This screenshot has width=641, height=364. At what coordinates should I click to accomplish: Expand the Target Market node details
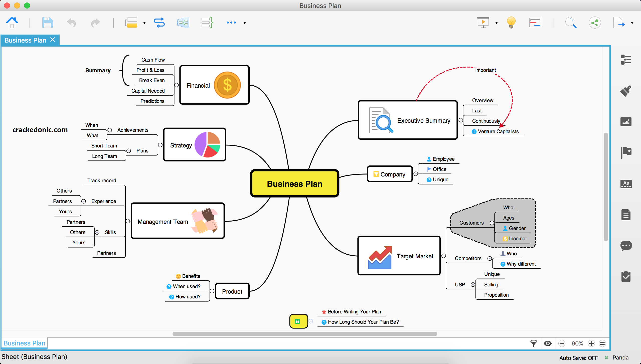pos(444,255)
